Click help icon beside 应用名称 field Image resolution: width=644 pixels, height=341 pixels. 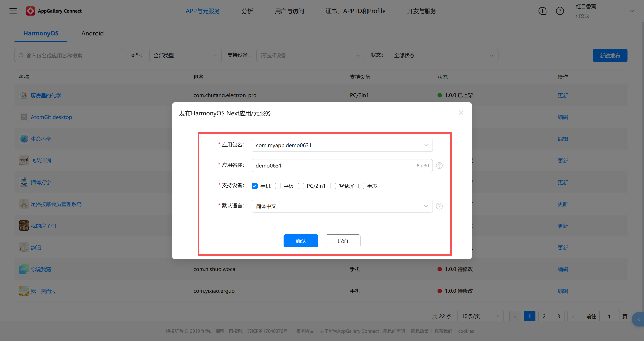(439, 165)
